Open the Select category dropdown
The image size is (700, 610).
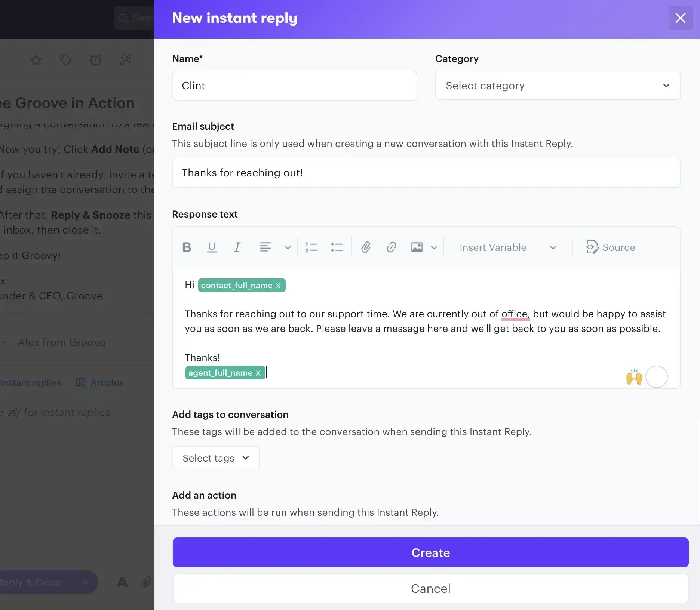pyautogui.click(x=558, y=86)
